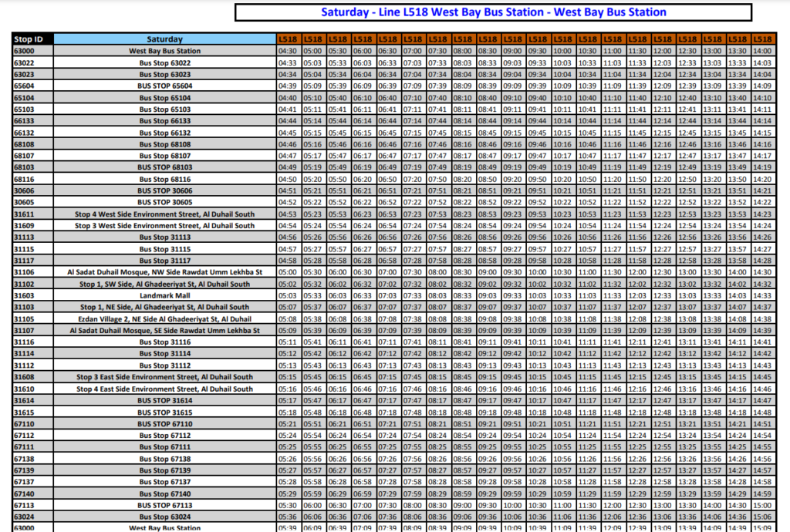Screen dimensions: 790x532
Task: Select the 15:06 time at Bus Stop 63024
Action: pyautogui.click(x=762, y=517)
